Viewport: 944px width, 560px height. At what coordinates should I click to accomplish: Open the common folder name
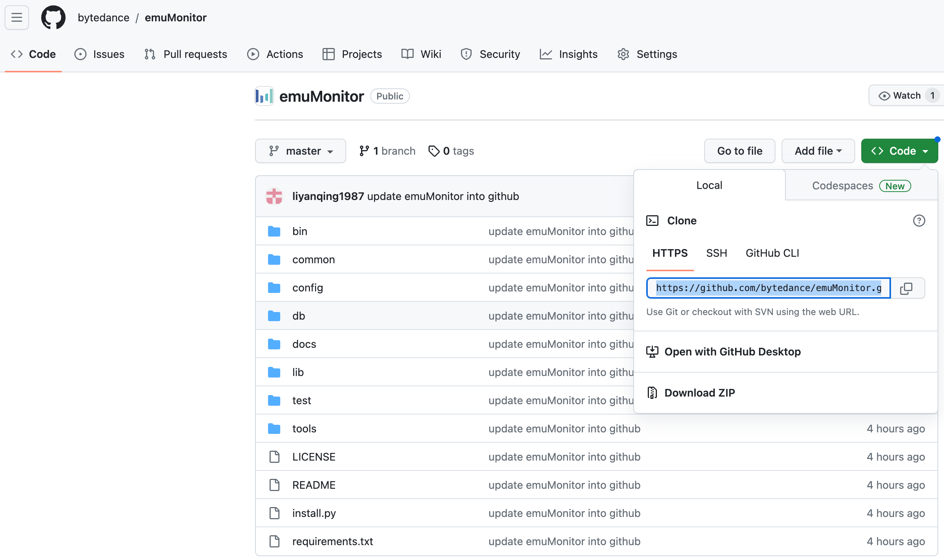tap(313, 259)
